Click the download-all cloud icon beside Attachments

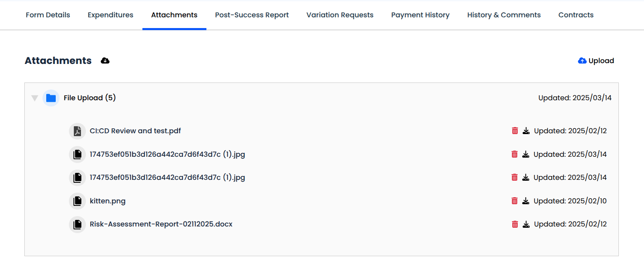tap(105, 61)
